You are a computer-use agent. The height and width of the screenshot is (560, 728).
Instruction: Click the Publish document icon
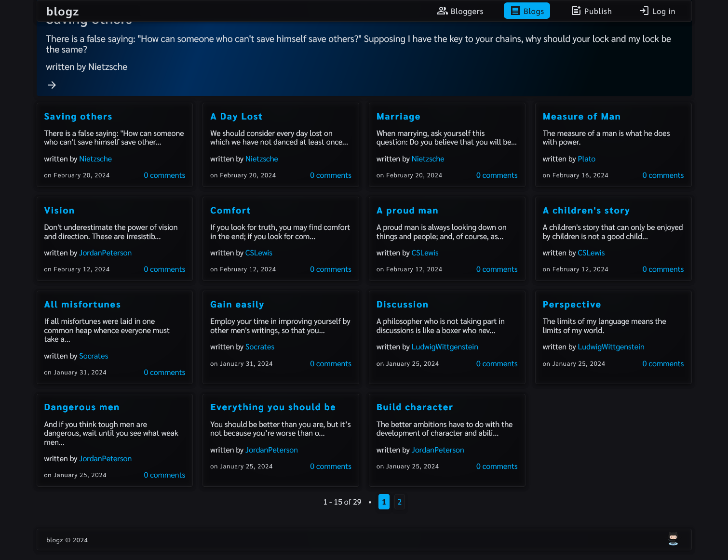tap(576, 11)
